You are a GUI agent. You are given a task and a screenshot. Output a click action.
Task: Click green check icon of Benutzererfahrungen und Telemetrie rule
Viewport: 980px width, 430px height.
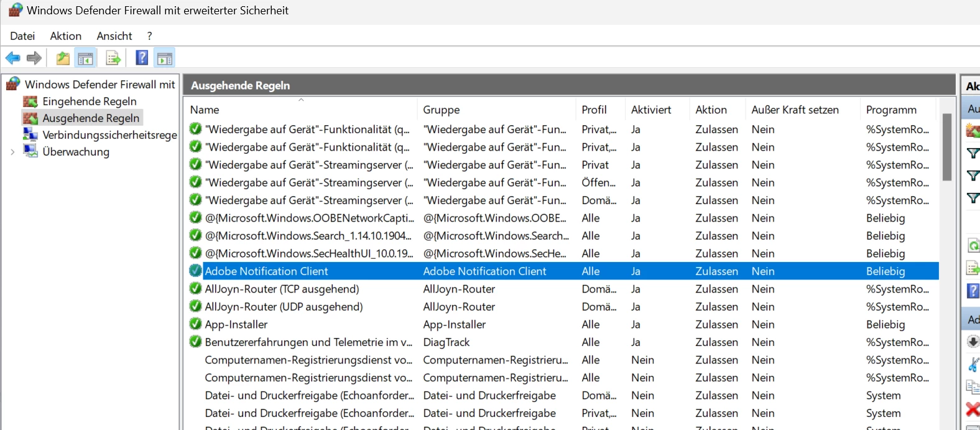point(195,342)
